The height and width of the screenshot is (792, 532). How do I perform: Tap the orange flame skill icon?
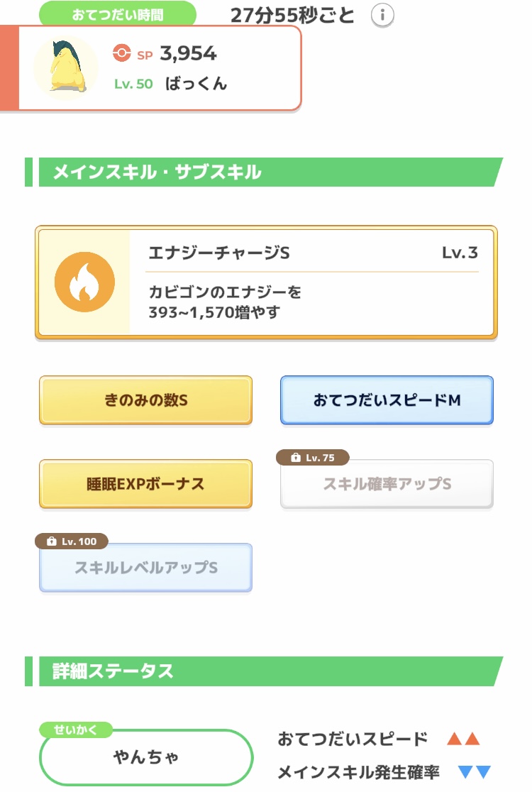click(85, 282)
